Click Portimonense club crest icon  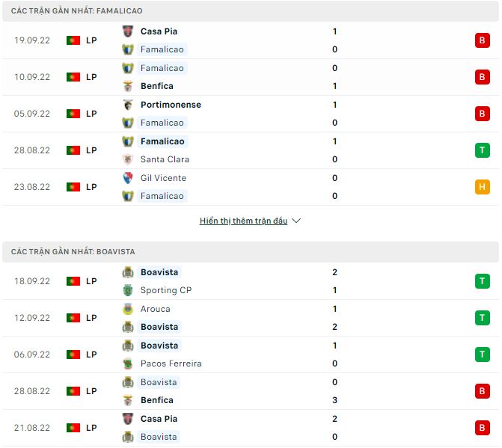[x=128, y=105]
